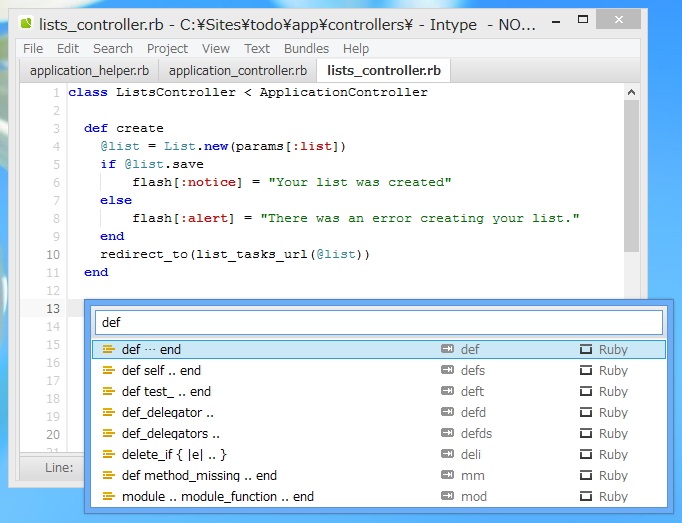Click line number 13 in the gutter
This screenshot has width=682, height=523.
tap(53, 308)
